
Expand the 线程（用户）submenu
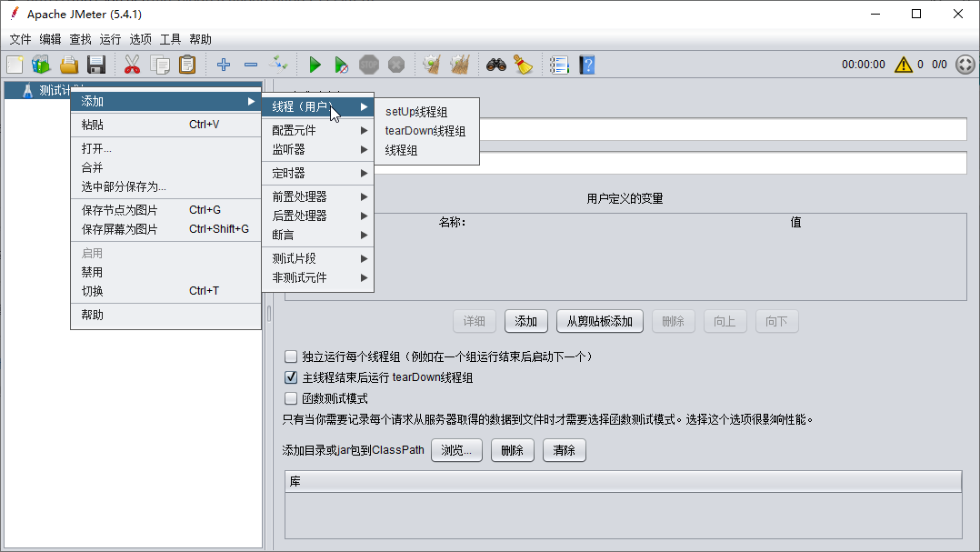(317, 107)
